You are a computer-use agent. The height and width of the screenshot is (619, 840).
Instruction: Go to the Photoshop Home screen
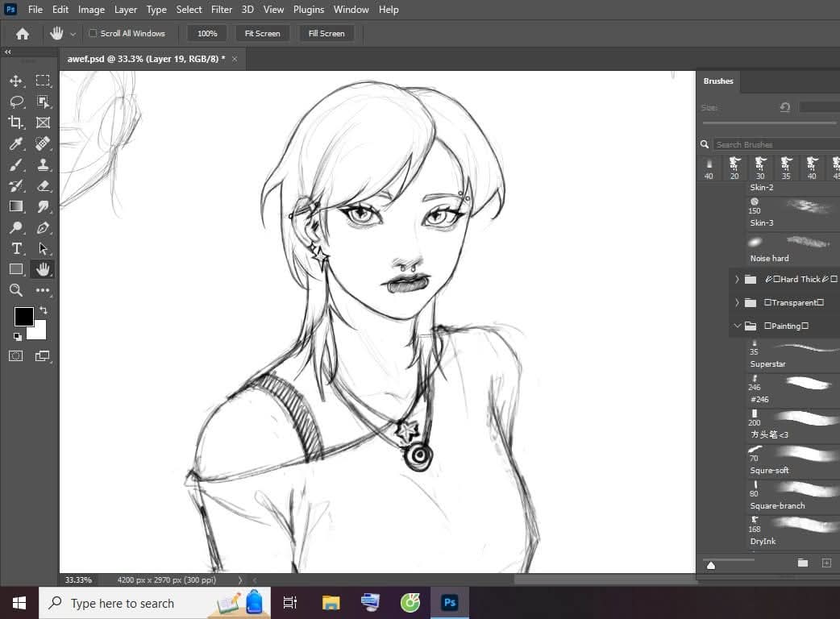(23, 34)
